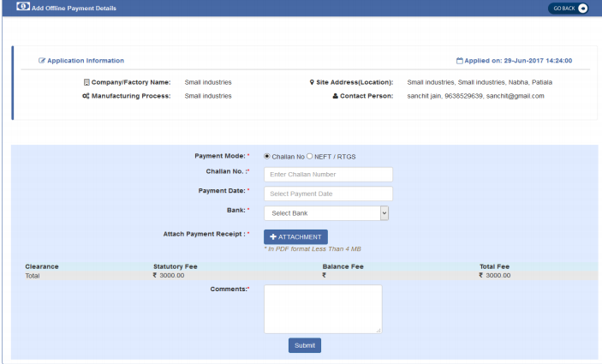Select the Challan No payment mode
The image size is (602, 364).
[267, 156]
